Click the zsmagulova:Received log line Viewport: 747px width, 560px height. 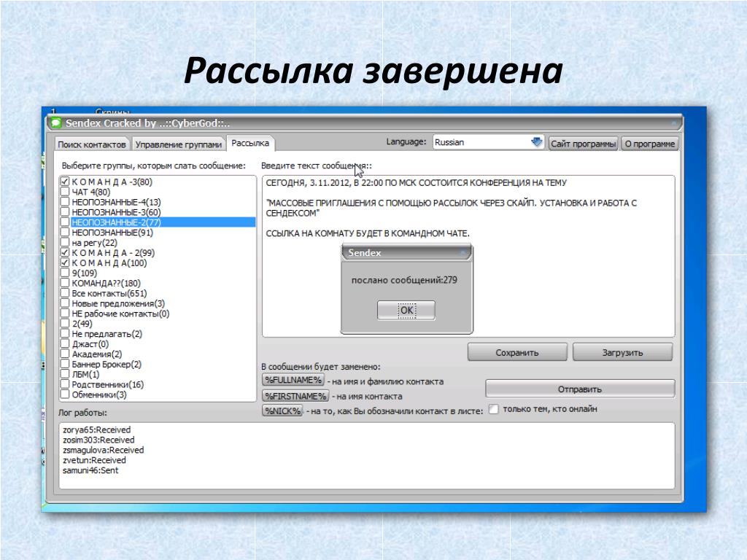pyautogui.click(x=104, y=450)
